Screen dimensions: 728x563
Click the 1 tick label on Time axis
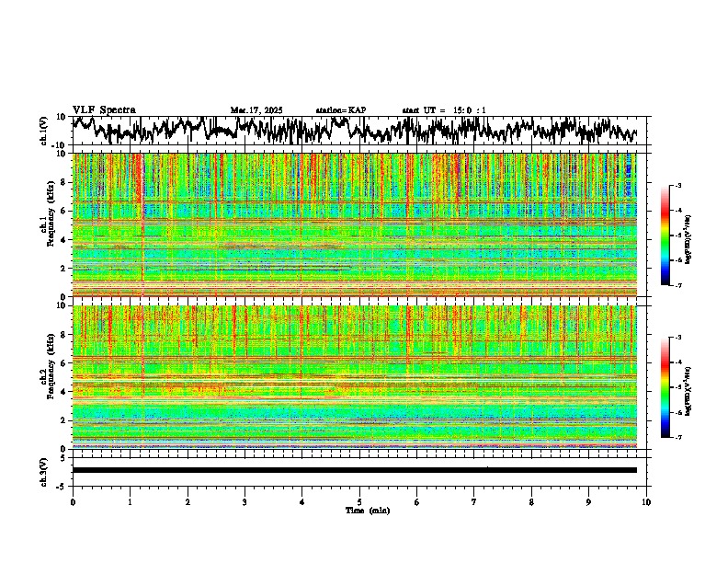coord(130,502)
